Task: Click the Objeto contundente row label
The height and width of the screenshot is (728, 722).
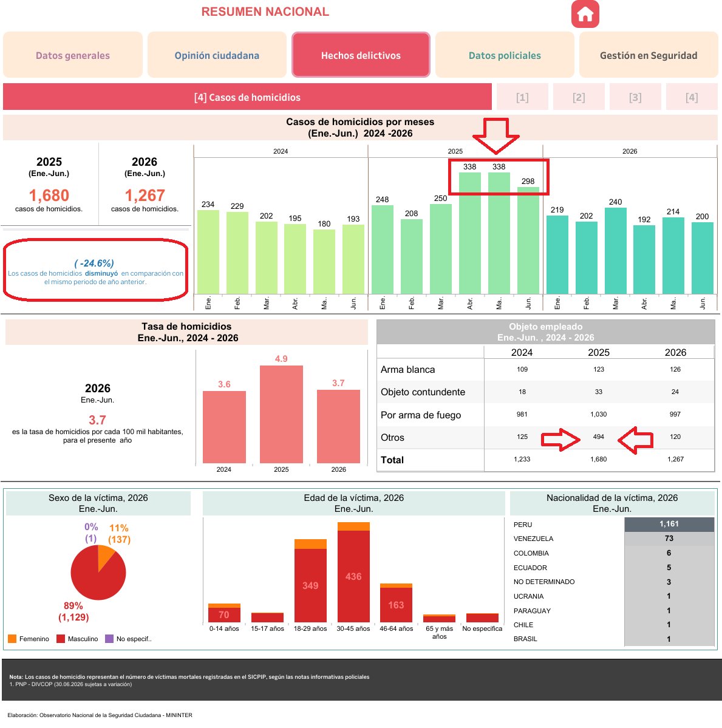Action: (423, 392)
